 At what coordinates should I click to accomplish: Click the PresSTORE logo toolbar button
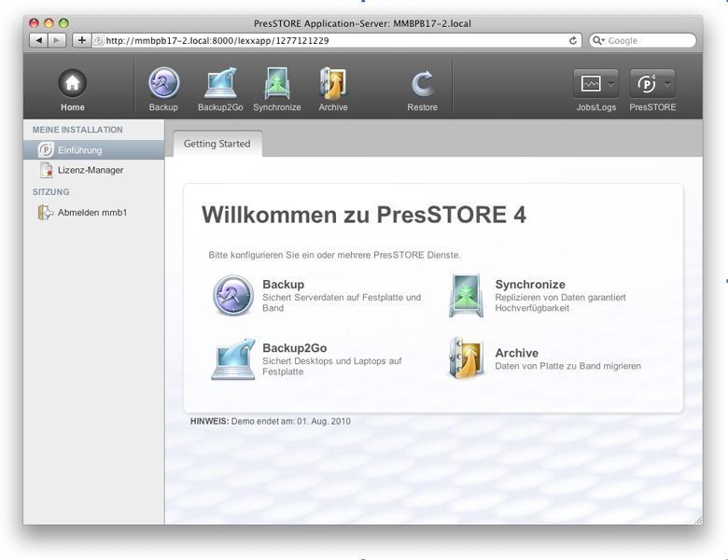point(647,84)
